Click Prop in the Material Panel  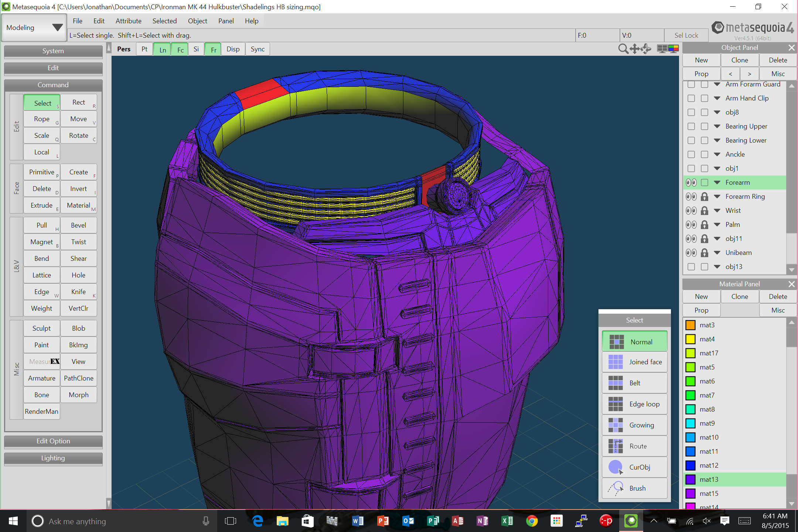[x=701, y=310]
